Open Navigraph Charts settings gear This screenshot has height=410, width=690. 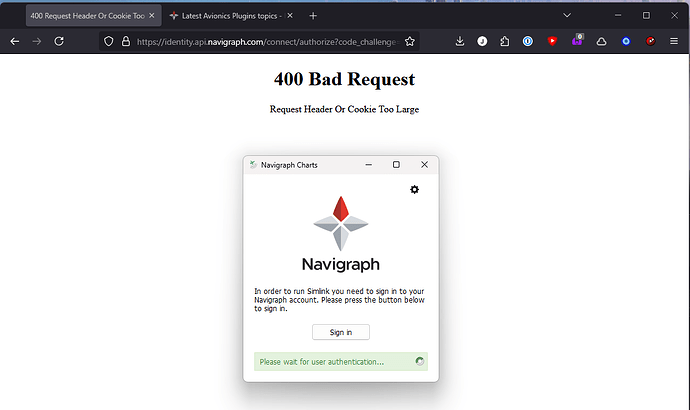[415, 190]
